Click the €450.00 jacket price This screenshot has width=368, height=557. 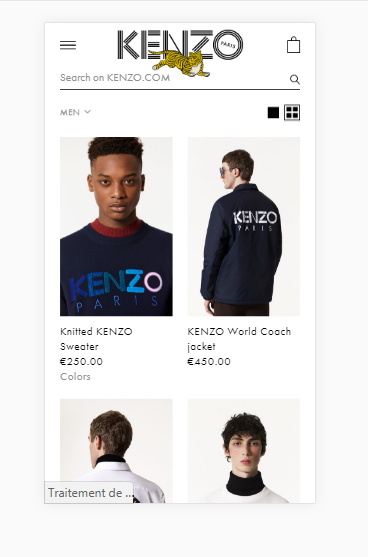(209, 362)
